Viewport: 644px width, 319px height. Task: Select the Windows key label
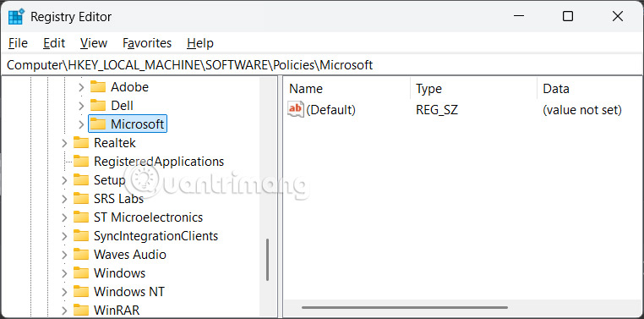point(119,273)
